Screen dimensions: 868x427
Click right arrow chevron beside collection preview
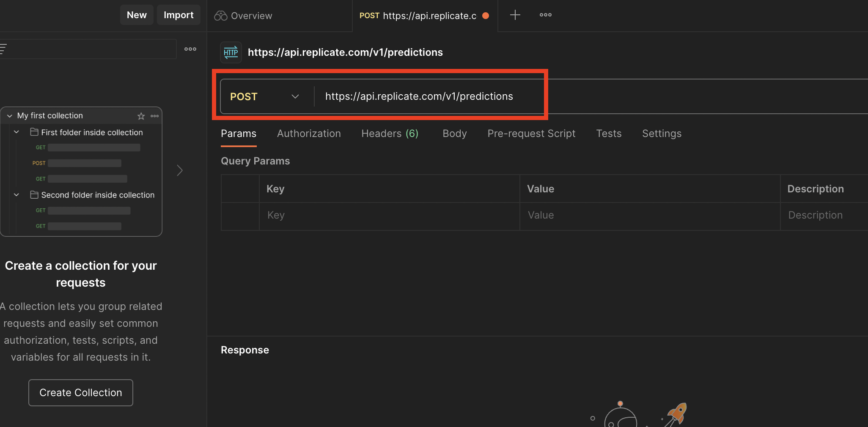tap(180, 170)
